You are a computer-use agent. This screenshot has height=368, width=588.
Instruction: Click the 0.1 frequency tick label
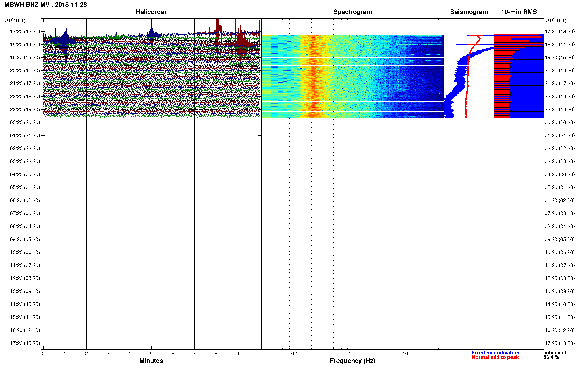(295, 354)
